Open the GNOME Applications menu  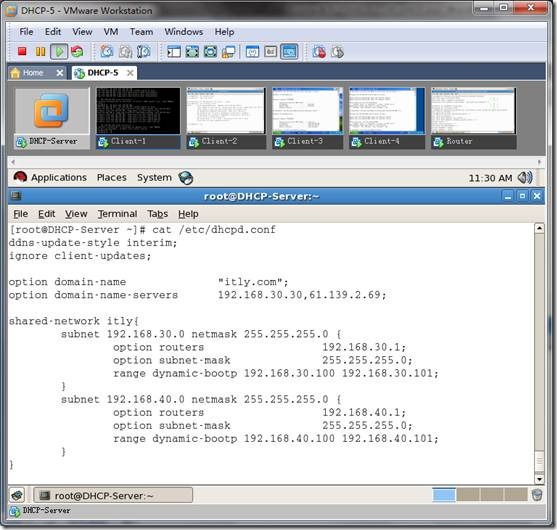(59, 177)
